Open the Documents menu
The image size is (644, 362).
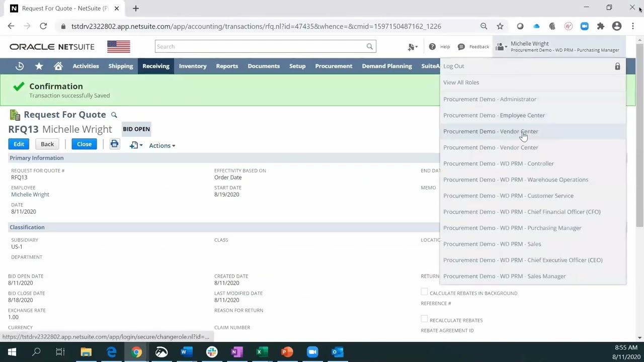click(x=264, y=66)
